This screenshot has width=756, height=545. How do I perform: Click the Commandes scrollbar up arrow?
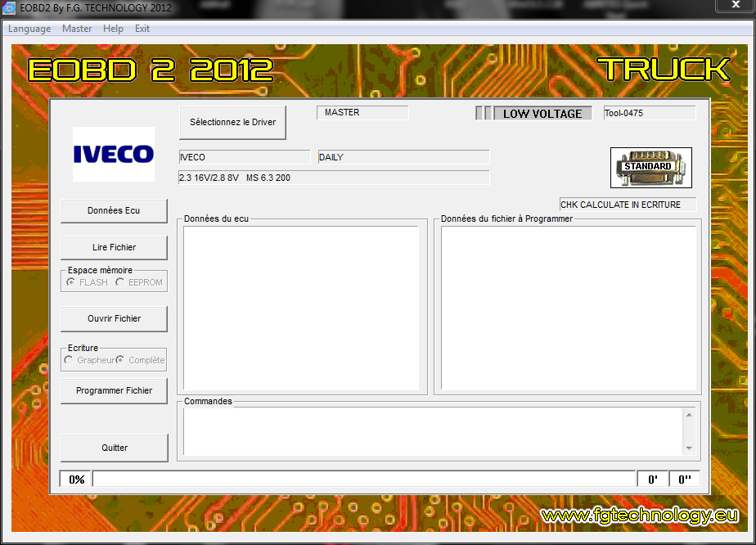689,415
